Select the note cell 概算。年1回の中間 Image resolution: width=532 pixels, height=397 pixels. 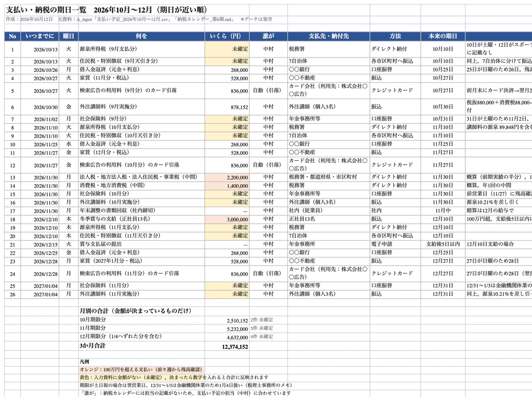(498, 186)
